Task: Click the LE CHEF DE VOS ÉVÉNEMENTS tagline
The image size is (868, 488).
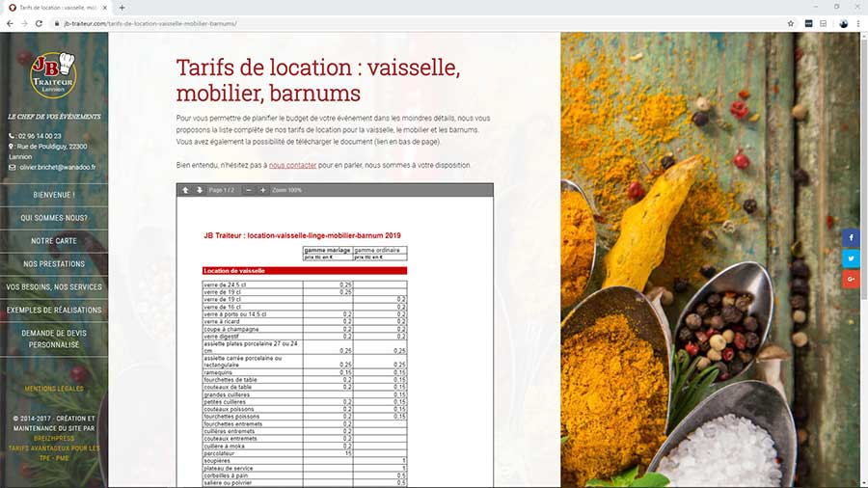Action: (54, 117)
